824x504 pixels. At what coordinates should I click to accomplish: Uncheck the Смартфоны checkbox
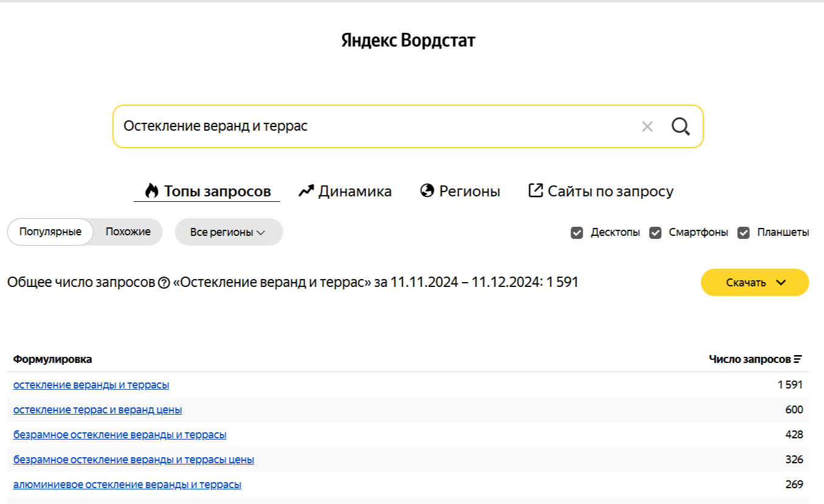(x=656, y=232)
